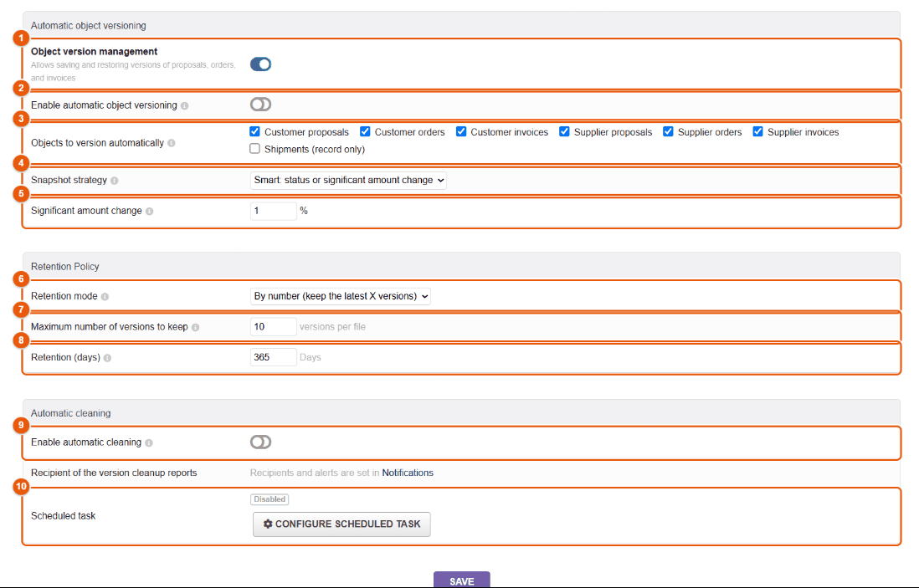Click info icon next to Maximum number of versions
Image resolution: width=919 pixels, height=588 pixels.
tap(196, 327)
